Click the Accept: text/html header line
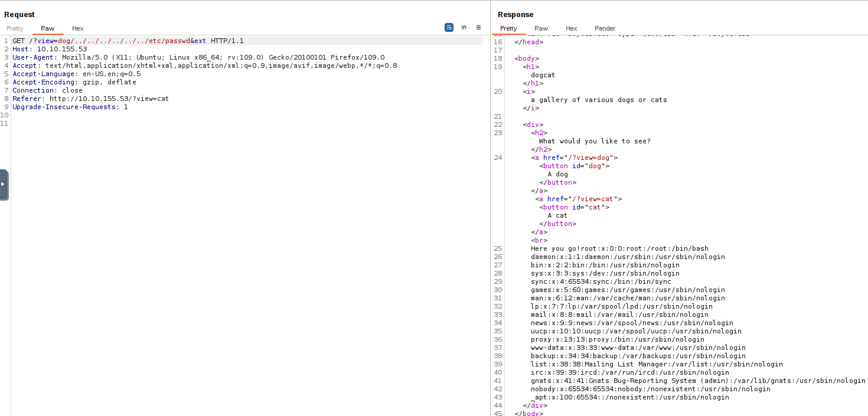The image size is (868, 416). coord(205,65)
